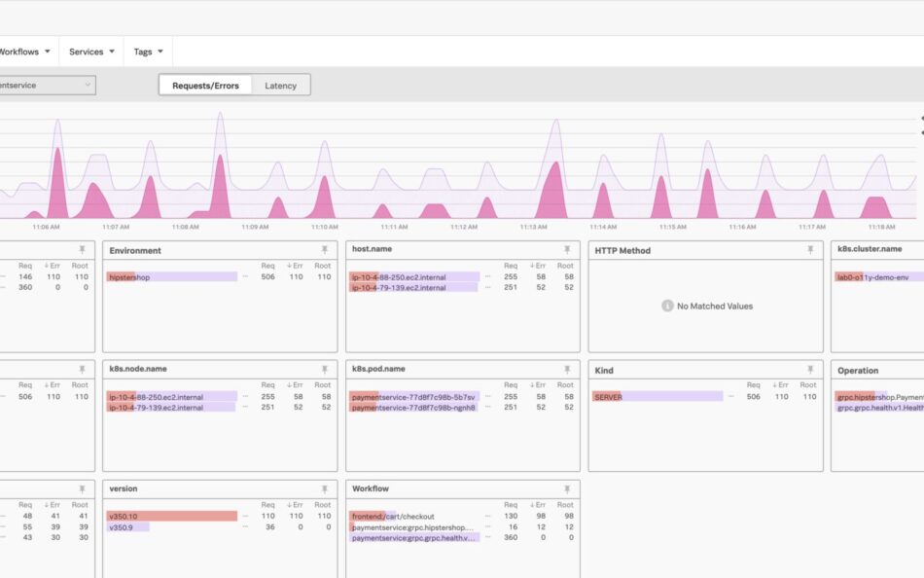
Task: Open the Tags dropdown
Action: [x=148, y=52]
